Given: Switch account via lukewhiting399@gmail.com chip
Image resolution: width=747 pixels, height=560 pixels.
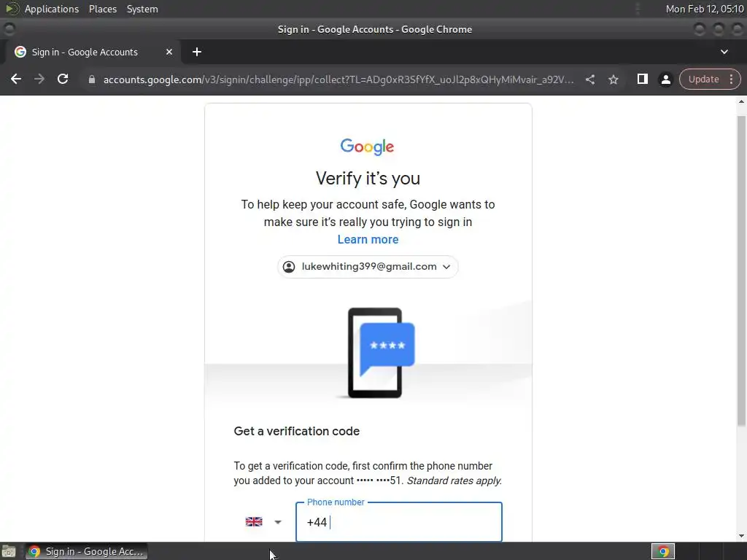Looking at the screenshot, I should (x=368, y=267).
